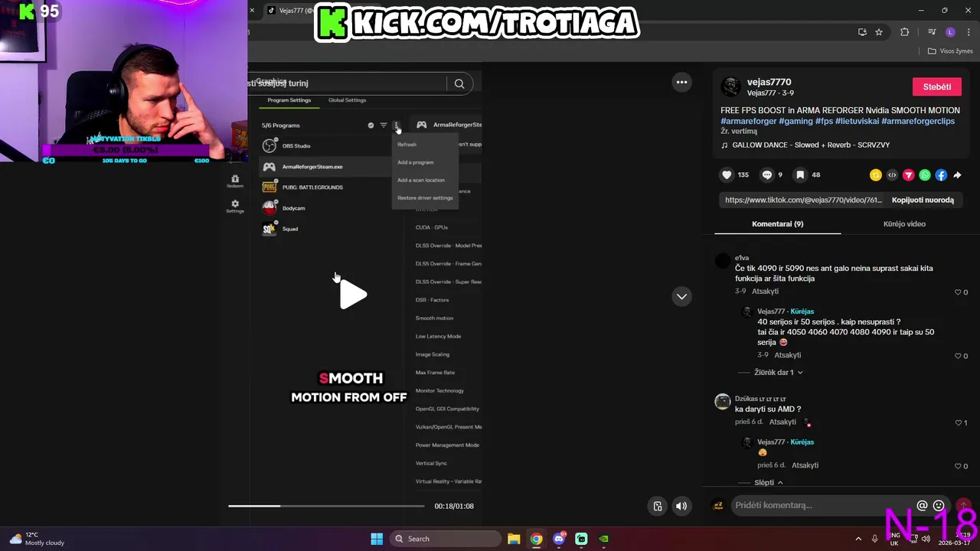Open the #lietuviskai hashtag link

click(857, 121)
